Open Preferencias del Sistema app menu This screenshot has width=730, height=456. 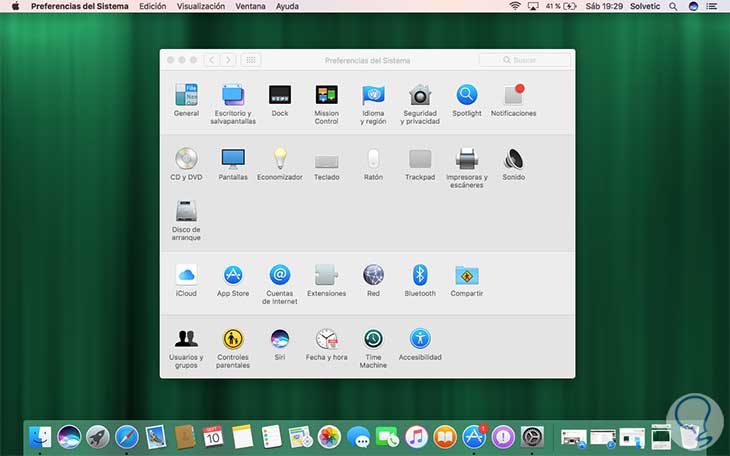point(80,7)
